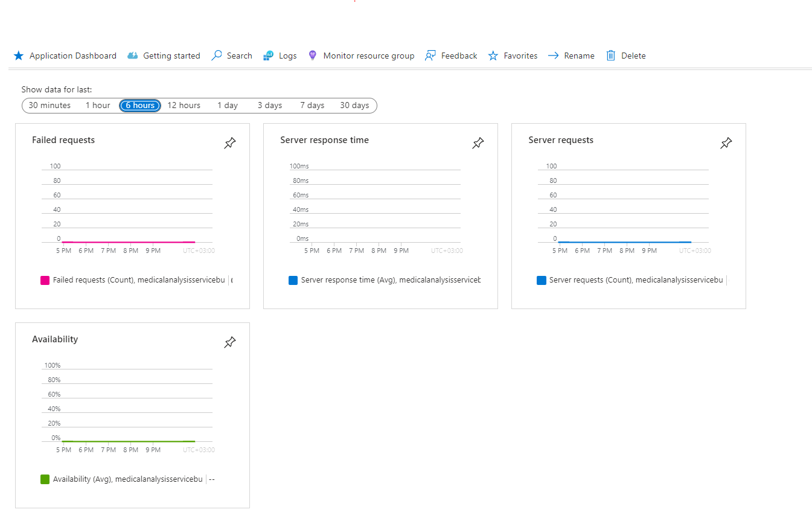Open Getting started from toolbar
This screenshot has height=521, width=812.
[164, 56]
